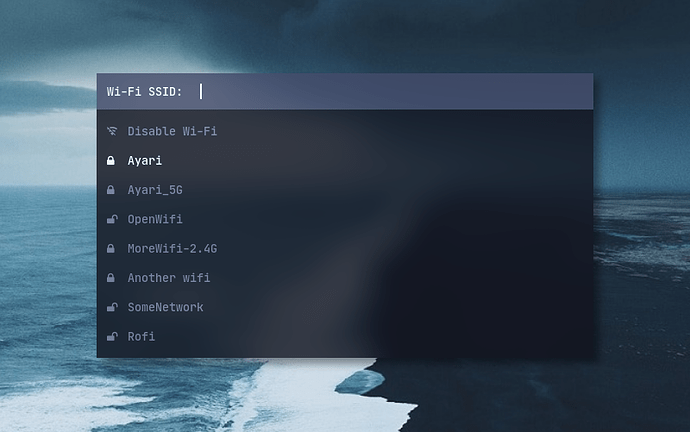690x432 pixels.
Task: Connect to the OpenWifi network name
Action: 155,219
